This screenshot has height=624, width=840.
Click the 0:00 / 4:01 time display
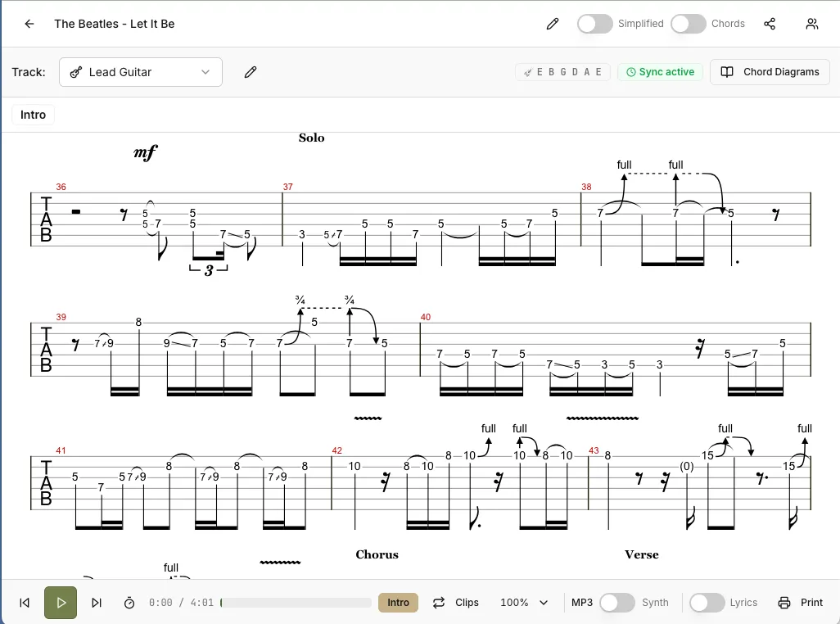[x=181, y=603]
